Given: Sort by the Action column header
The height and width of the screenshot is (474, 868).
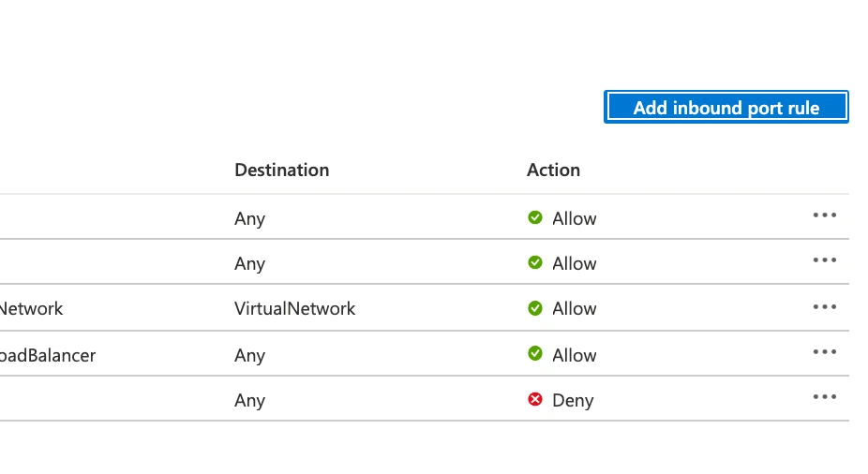Looking at the screenshot, I should point(553,170).
